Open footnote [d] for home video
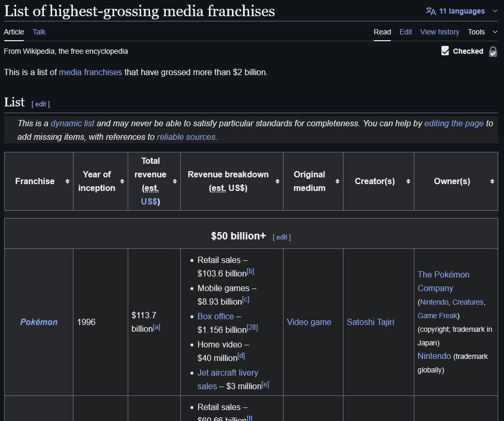Image resolution: width=504 pixels, height=421 pixels. [x=241, y=356]
